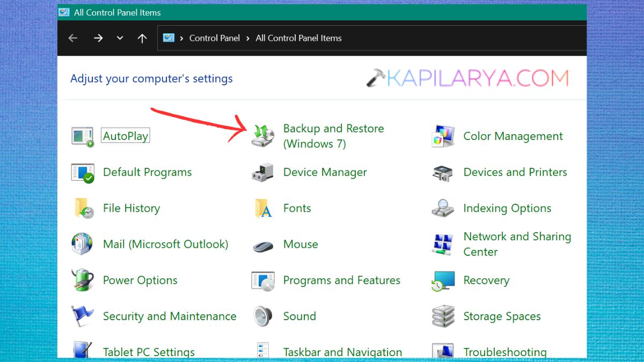The width and height of the screenshot is (644, 362).
Task: Open the Taskbar and Navigation link
Action: (342, 352)
